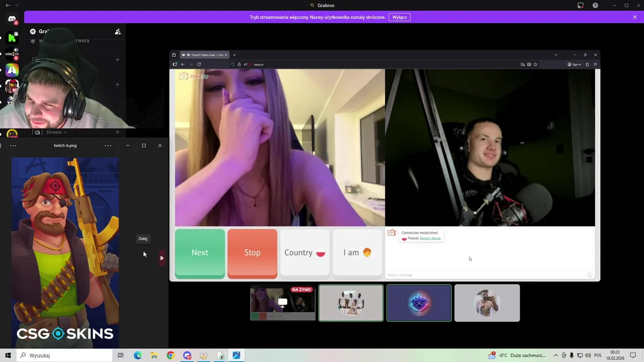Open volume control in system tray

588,355
